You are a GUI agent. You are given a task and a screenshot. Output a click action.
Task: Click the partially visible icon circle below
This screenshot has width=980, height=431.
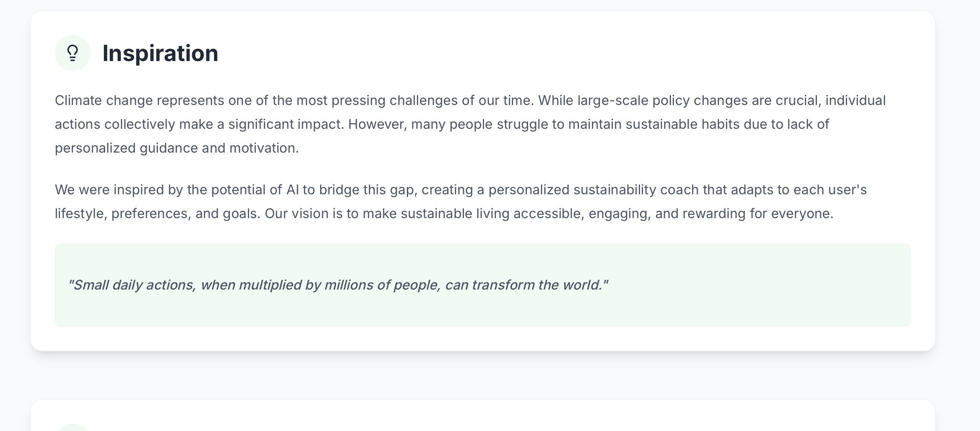[x=72, y=427]
